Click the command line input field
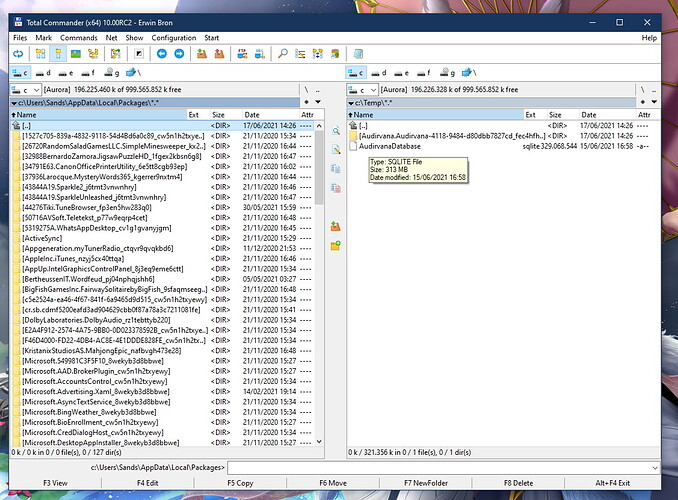Screen dimensions: 678x500 438,468
